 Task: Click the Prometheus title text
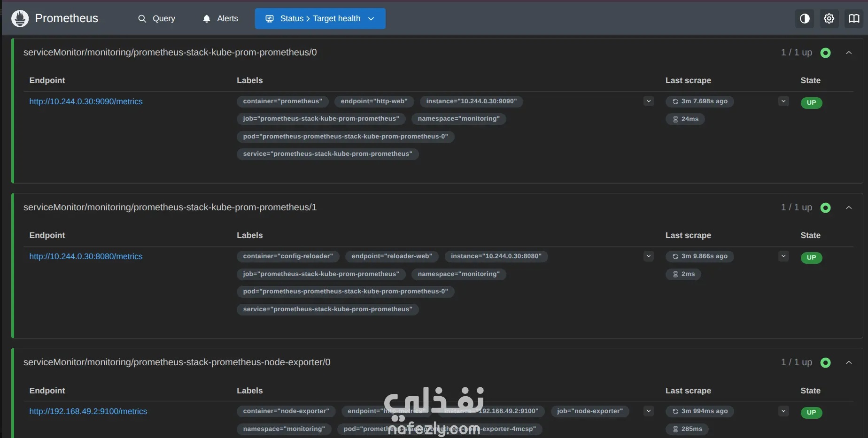[x=67, y=18]
